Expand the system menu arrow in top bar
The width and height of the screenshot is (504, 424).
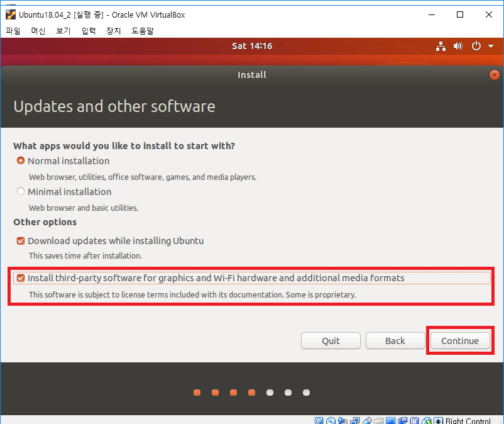click(x=491, y=47)
